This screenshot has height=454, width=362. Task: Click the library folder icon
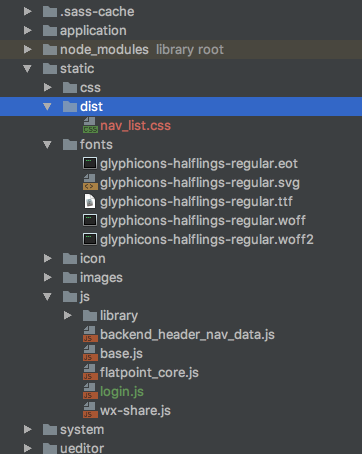click(90, 315)
